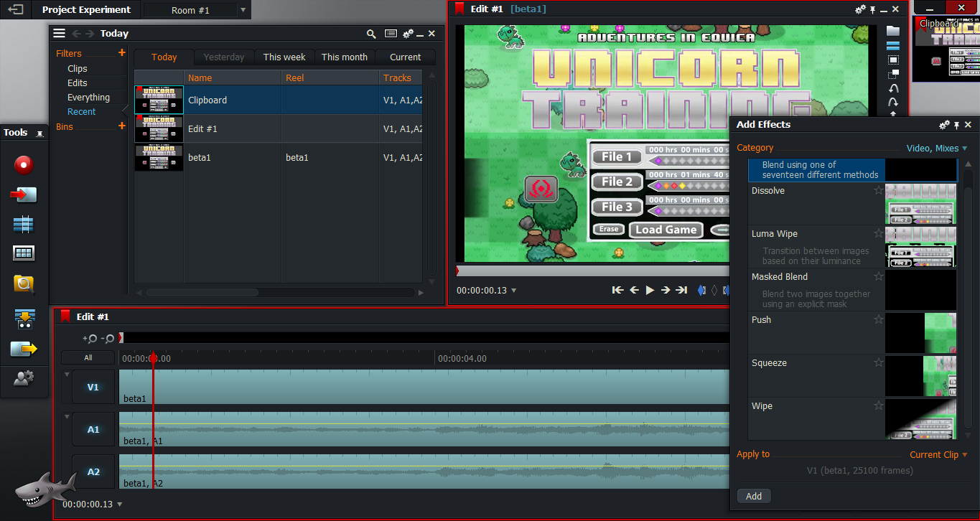980x521 pixels.
Task: Click the red Record tool
Action: [x=24, y=165]
